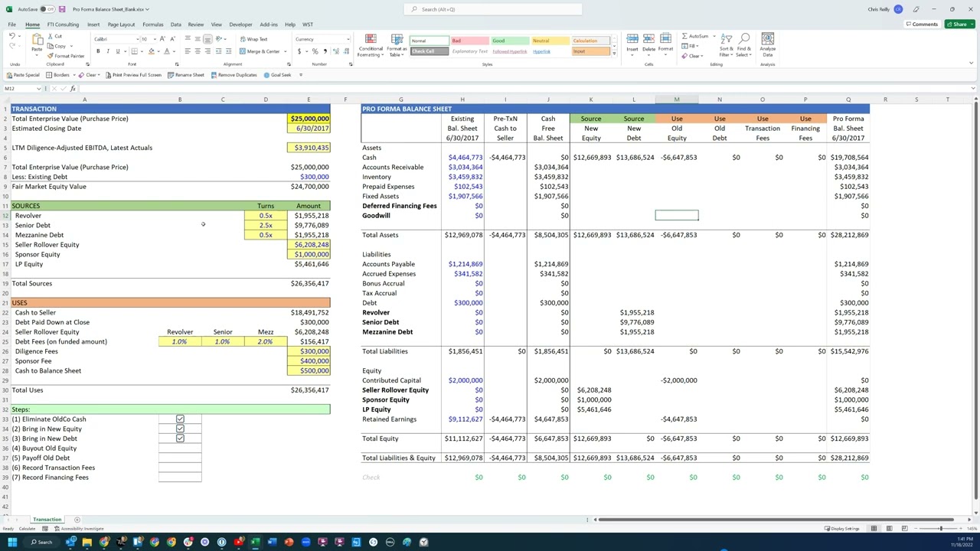
Task: Click the Fill Color bucket icon
Action: 151,51
